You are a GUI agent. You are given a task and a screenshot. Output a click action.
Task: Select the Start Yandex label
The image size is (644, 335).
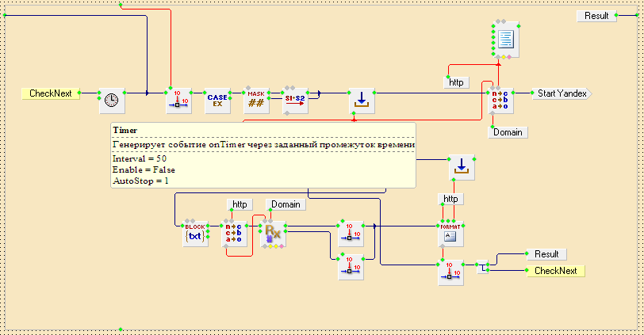point(562,93)
